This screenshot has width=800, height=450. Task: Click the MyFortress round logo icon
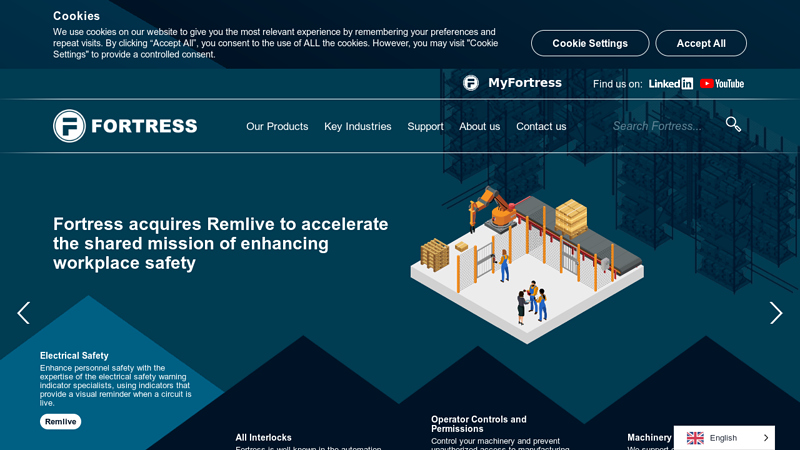[x=470, y=83]
